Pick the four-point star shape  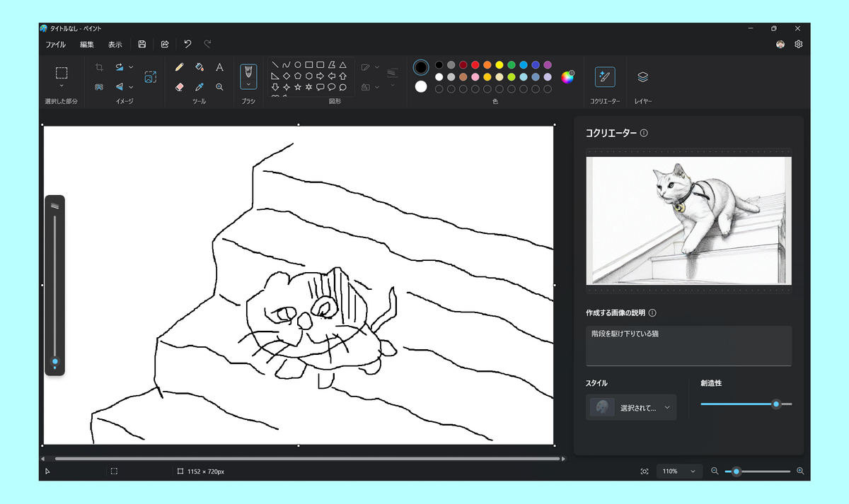(287, 87)
